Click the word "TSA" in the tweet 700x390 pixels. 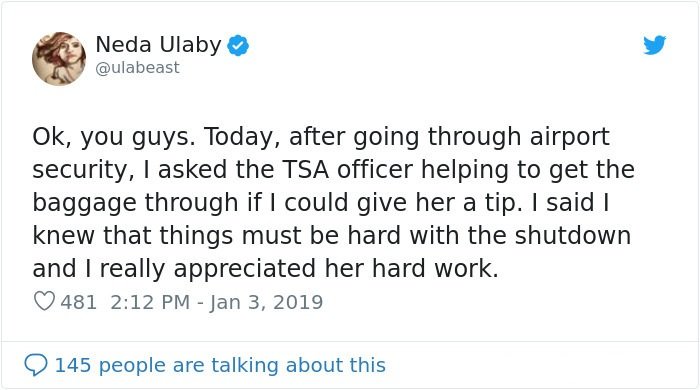(305, 170)
